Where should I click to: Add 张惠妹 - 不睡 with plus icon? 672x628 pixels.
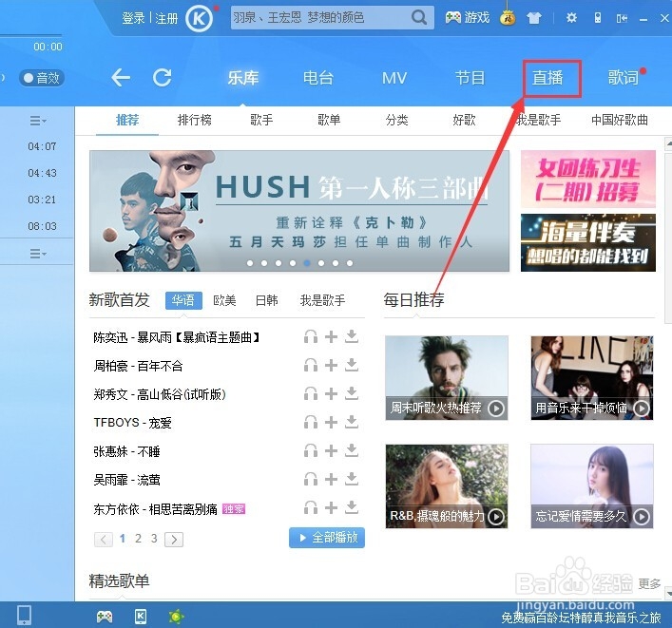pos(331,450)
